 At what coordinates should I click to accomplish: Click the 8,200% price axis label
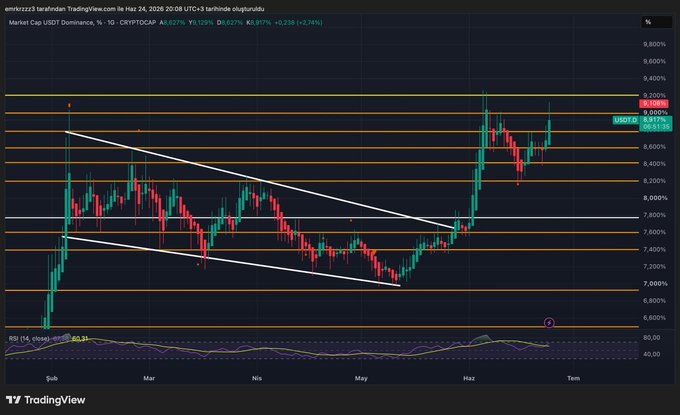pos(654,181)
